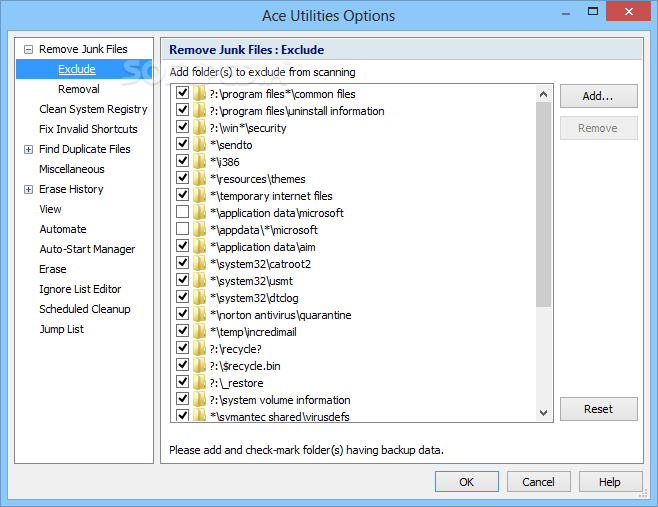Screen dimensions: 658x507
Task: Click folder icon beside *\temp\incredimail
Action: coord(199,331)
